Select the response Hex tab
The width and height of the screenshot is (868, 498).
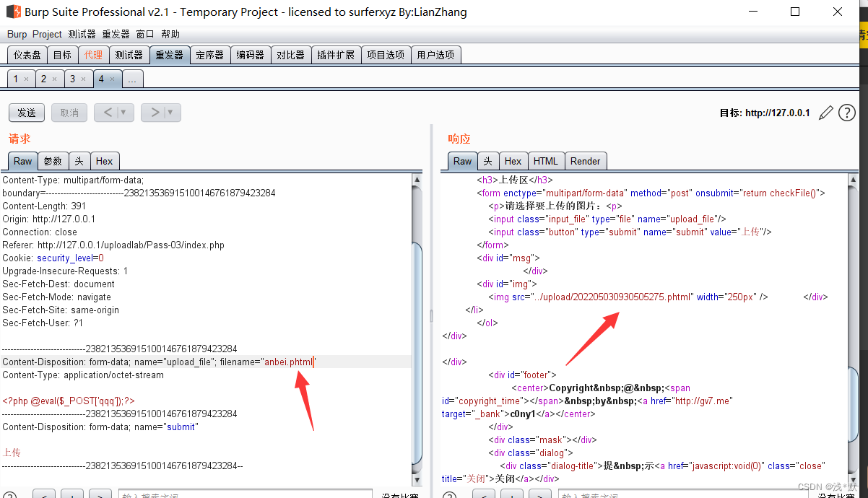tap(513, 161)
